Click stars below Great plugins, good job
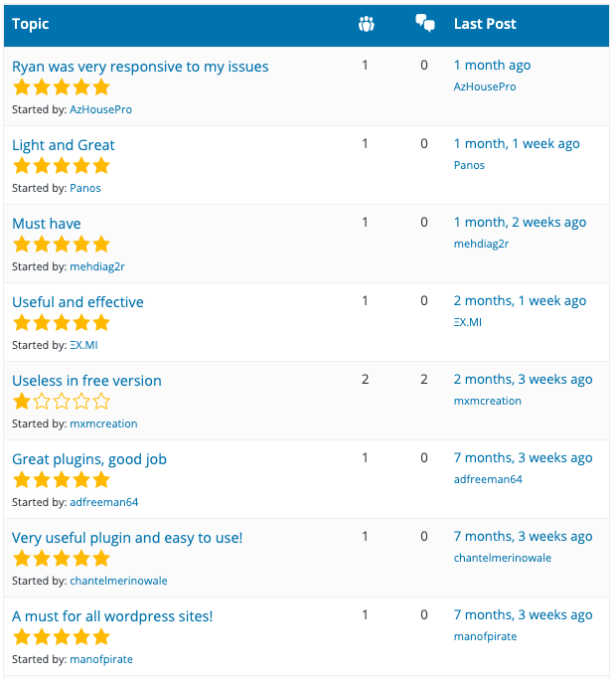 (x=62, y=480)
